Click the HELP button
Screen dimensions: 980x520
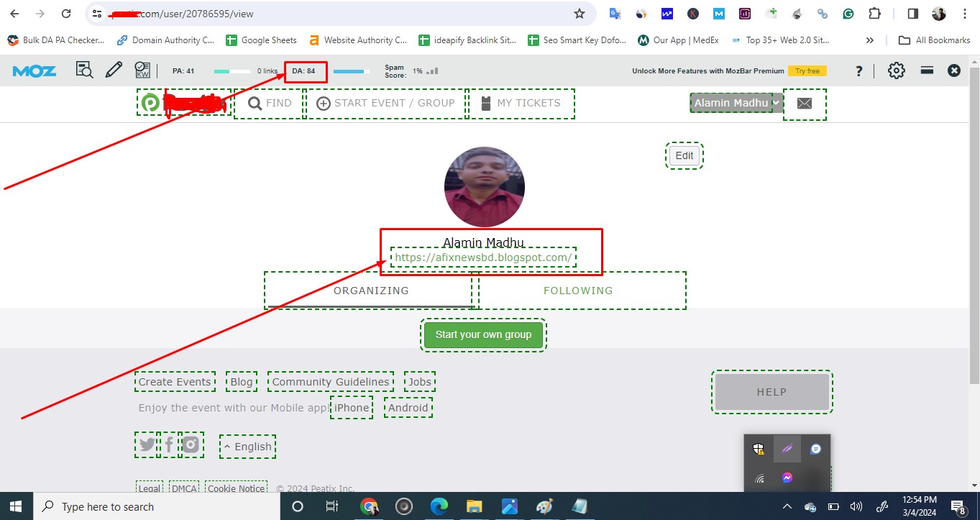pyautogui.click(x=772, y=392)
